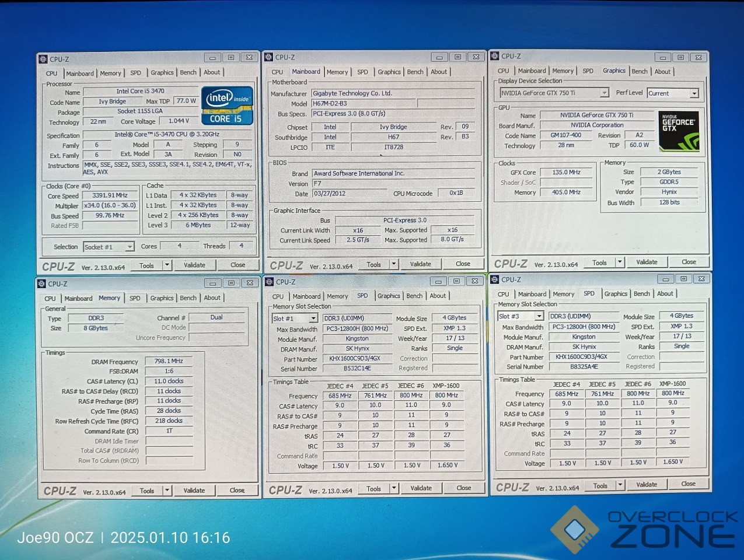Minimize the window showing Intel Core i5 3470
The image size is (744, 560).
pyautogui.click(x=212, y=58)
